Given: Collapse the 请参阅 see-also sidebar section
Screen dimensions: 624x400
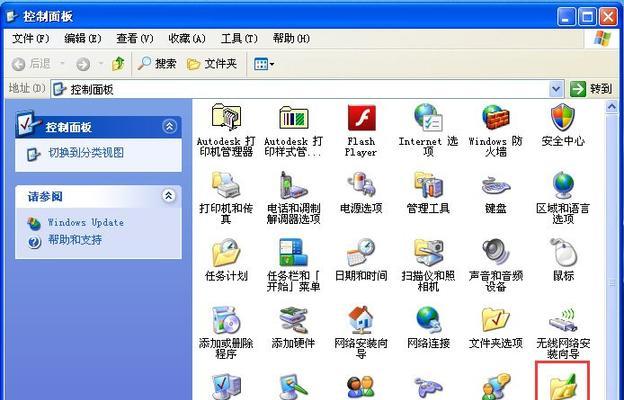Looking at the screenshot, I should click(169, 195).
